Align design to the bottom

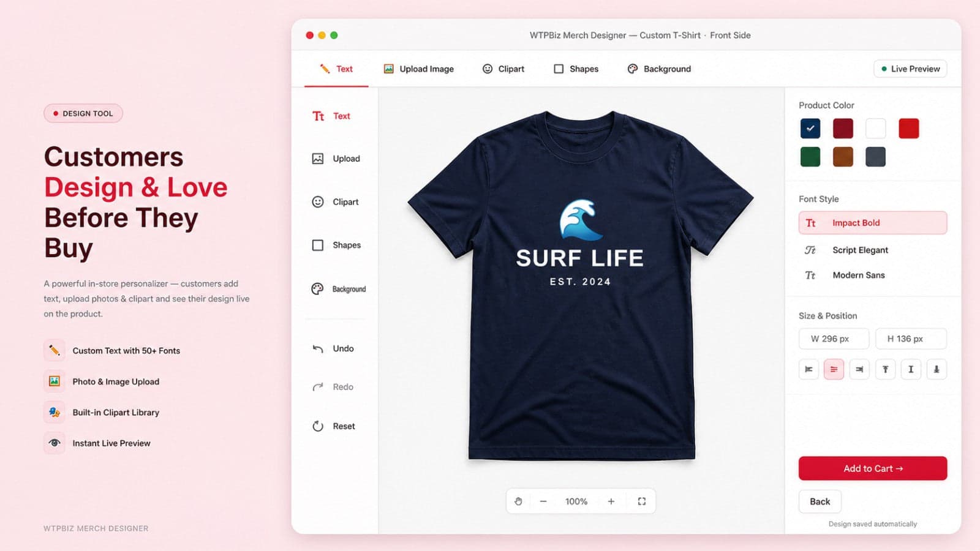[937, 369]
